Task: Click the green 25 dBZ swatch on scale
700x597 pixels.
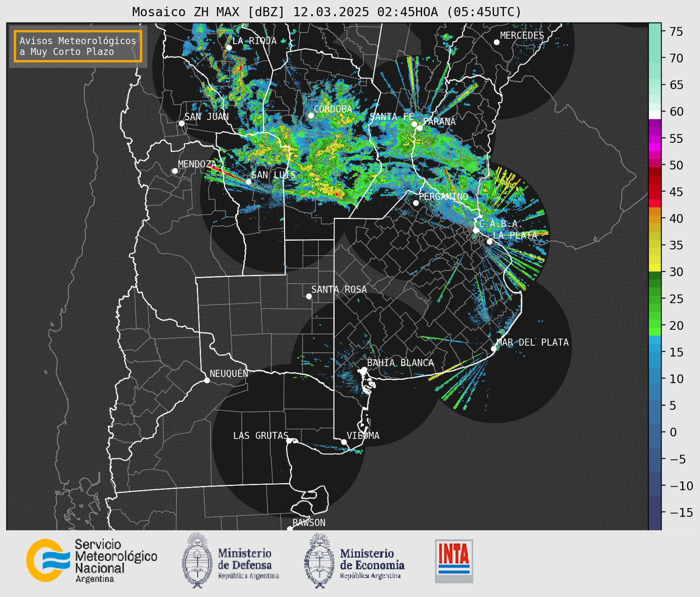Action: pyautogui.click(x=655, y=299)
